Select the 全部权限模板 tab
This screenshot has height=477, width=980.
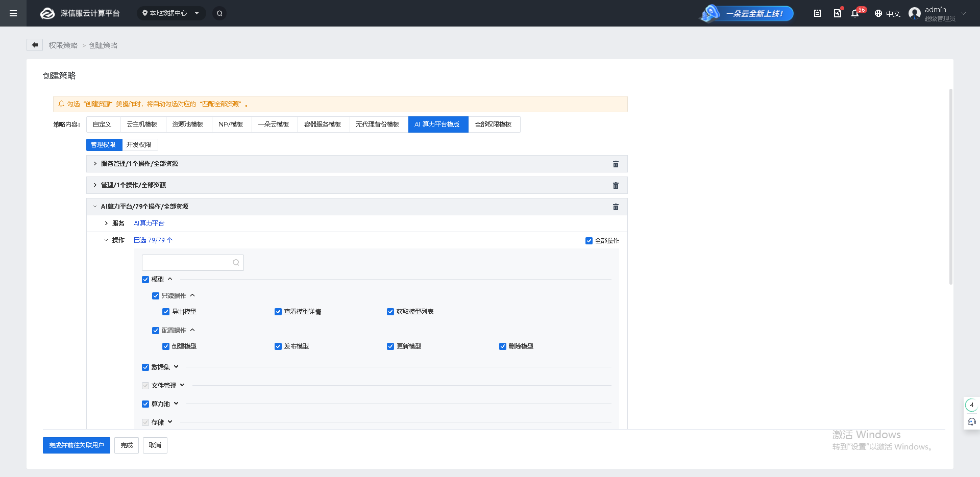click(x=494, y=124)
